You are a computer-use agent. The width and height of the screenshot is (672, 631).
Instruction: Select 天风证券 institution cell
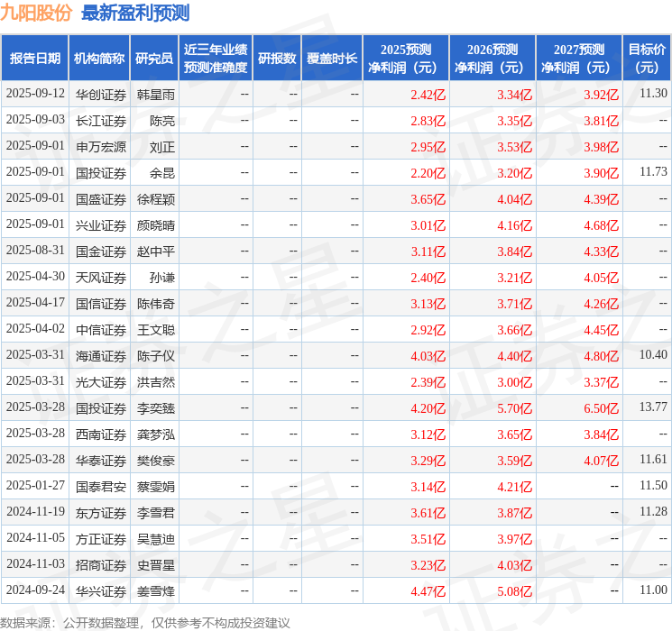[x=101, y=278]
